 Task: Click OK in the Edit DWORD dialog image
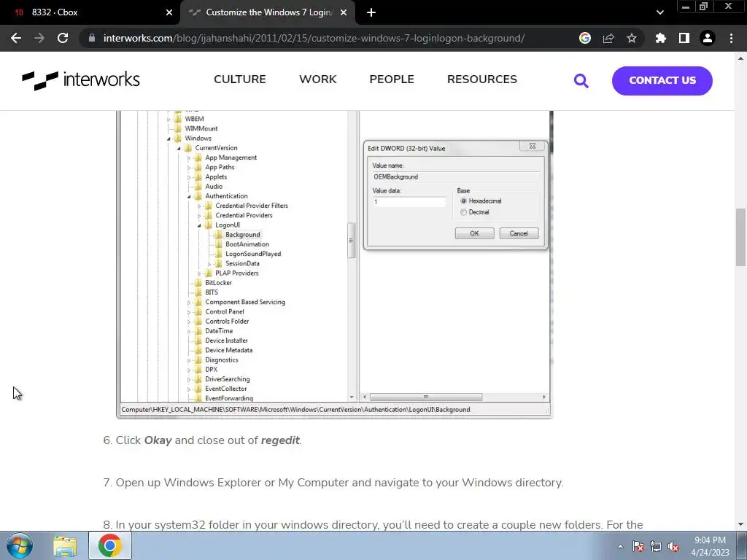point(474,233)
